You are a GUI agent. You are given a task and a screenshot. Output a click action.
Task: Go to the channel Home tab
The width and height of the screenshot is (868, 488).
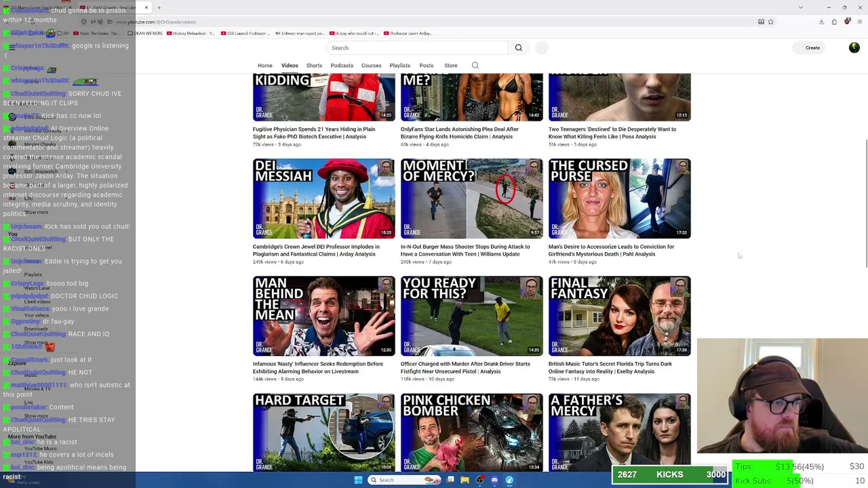click(x=265, y=66)
